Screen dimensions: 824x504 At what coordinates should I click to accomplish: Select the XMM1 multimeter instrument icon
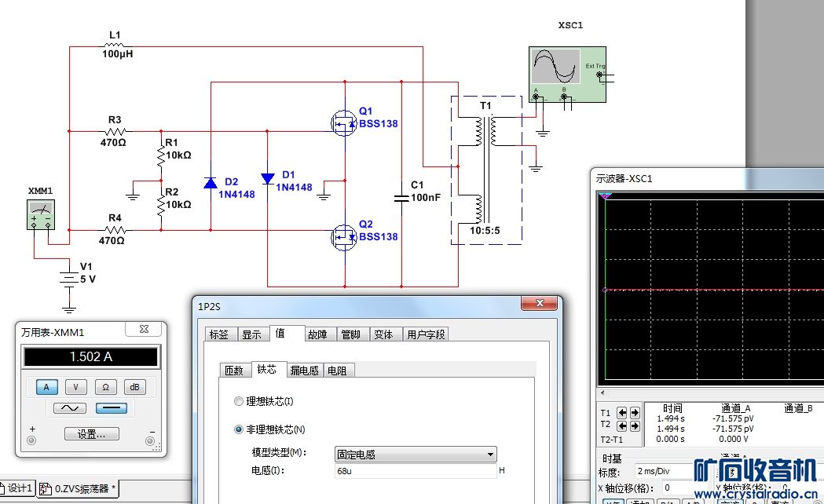click(x=41, y=215)
